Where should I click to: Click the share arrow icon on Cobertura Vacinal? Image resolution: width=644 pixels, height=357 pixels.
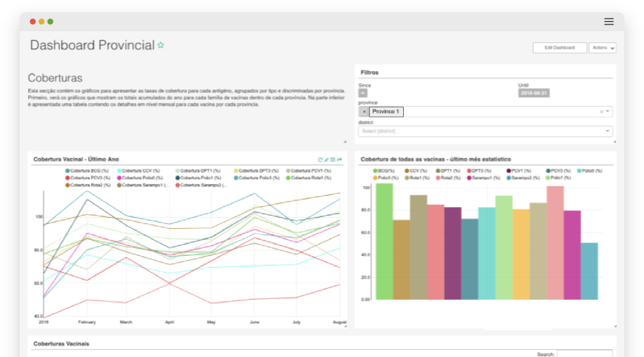click(339, 160)
